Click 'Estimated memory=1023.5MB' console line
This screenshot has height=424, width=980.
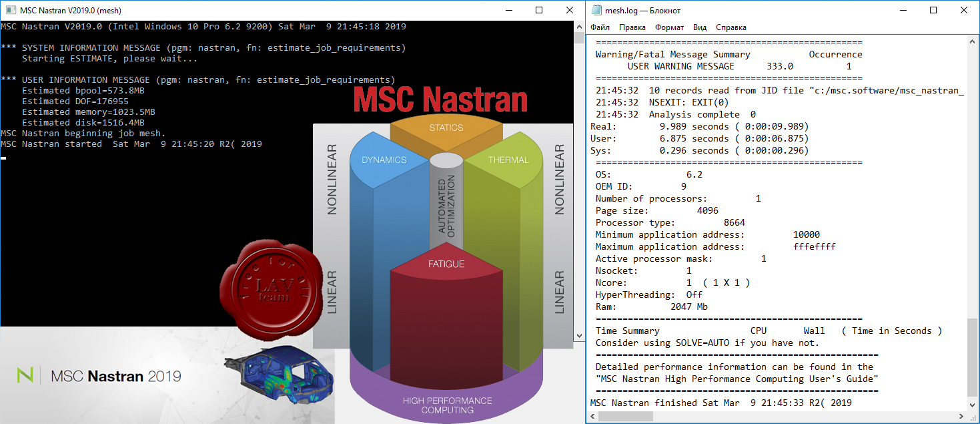pos(89,112)
